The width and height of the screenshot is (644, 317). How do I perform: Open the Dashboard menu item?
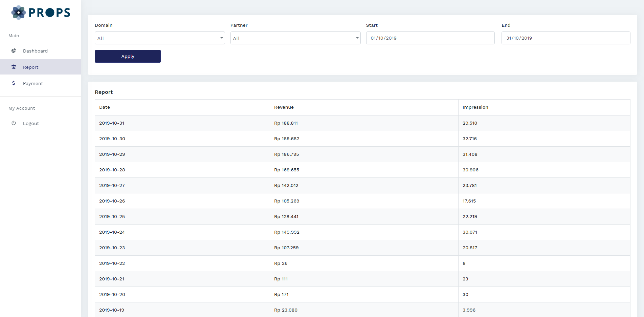pyautogui.click(x=41, y=51)
